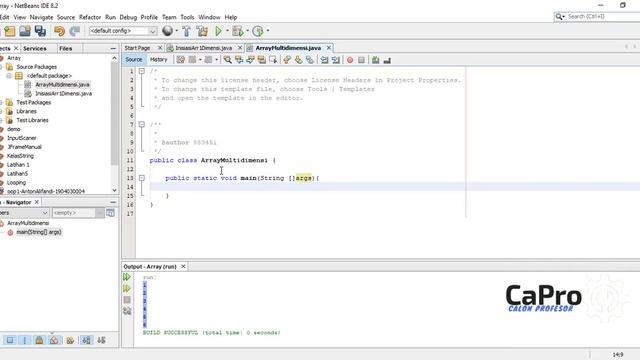
Task: Switch to InisiasiArr1Dimensi.java editor tab
Action: coord(204,48)
